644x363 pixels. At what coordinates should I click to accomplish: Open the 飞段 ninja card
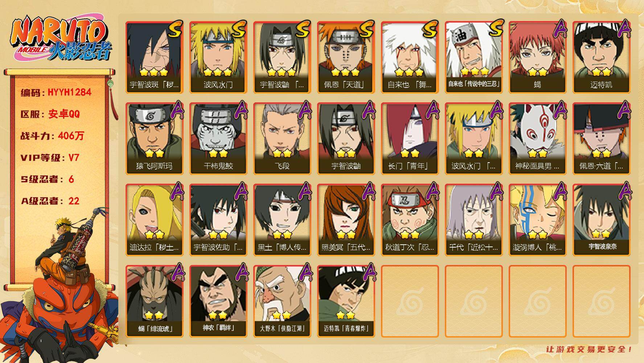282,139
